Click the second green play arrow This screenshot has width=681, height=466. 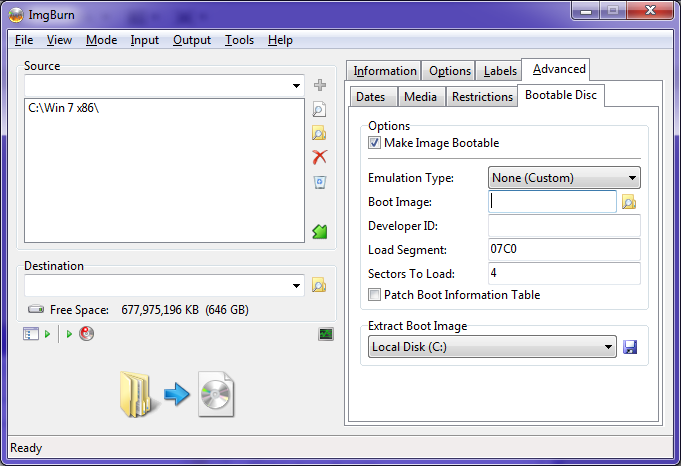point(69,334)
